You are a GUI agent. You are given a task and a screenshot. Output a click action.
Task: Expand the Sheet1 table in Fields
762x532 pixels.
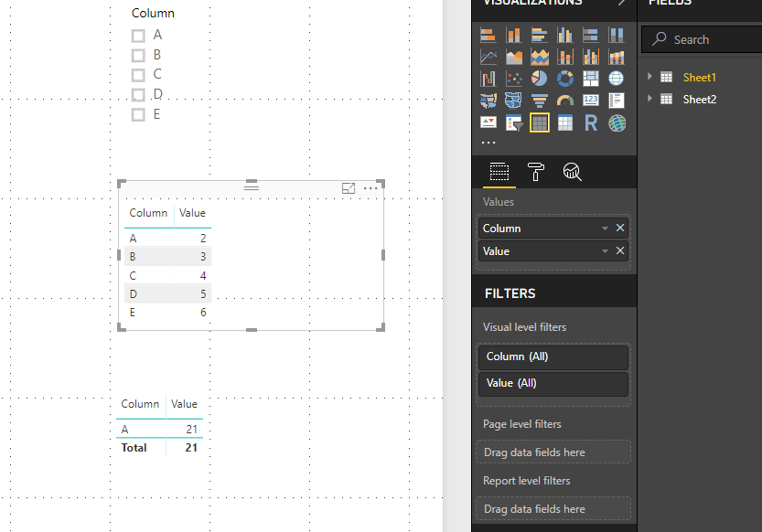click(x=649, y=77)
